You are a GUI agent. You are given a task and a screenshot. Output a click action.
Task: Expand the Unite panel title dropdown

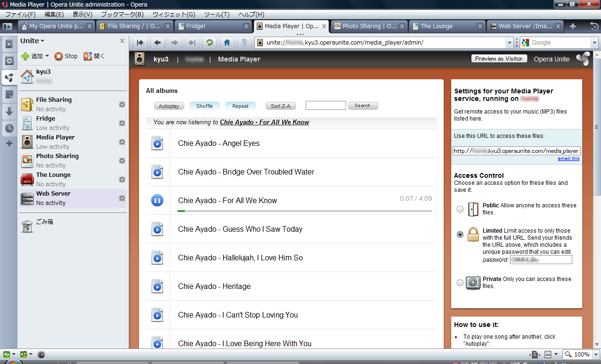pos(32,41)
